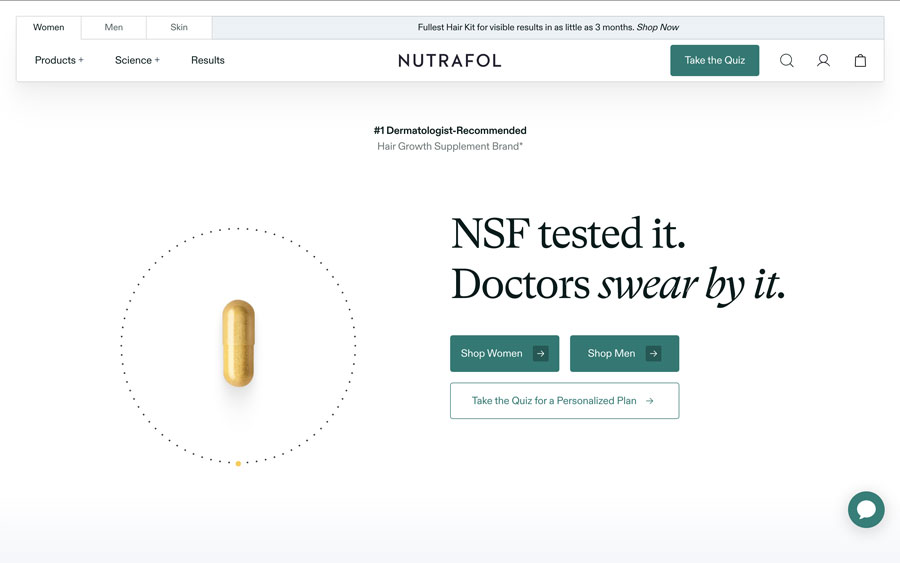Image resolution: width=900 pixels, height=563 pixels.
Task: Expand the Products menu
Action: click(x=59, y=60)
